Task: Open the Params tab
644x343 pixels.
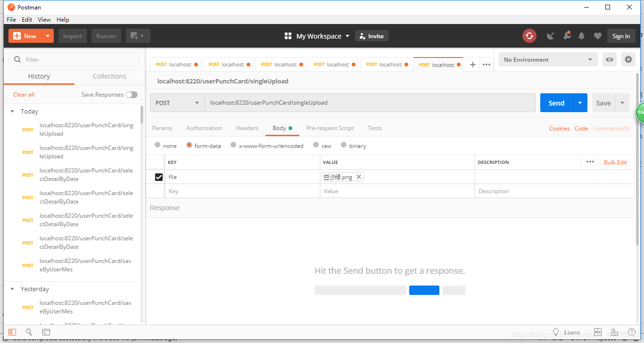Action: pos(162,128)
